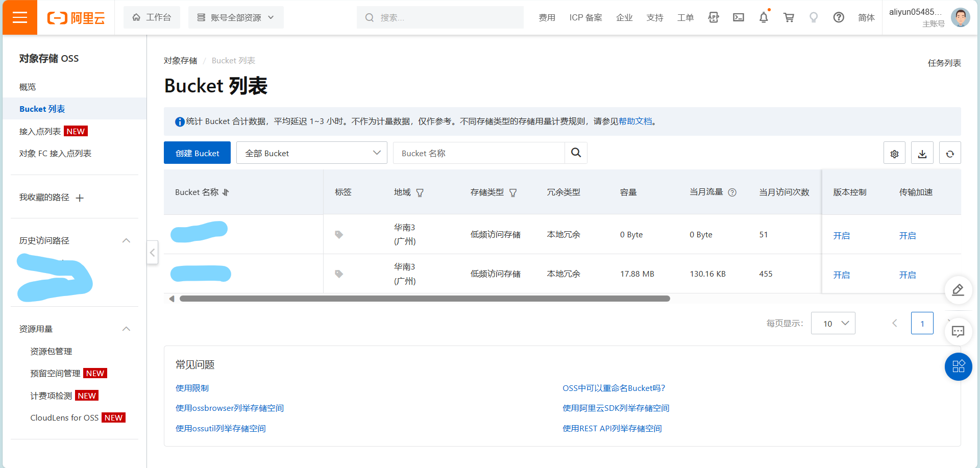Open ICP 备案 menu
The height and width of the screenshot is (468, 980).
point(585,18)
